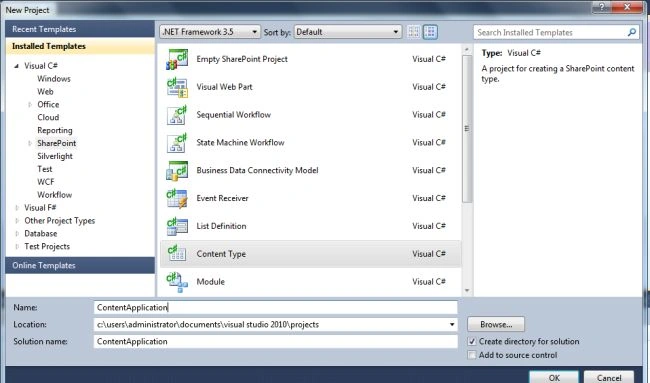Image resolution: width=650 pixels, height=383 pixels.
Task: Enable Add to source control checkbox
Action: point(472,355)
